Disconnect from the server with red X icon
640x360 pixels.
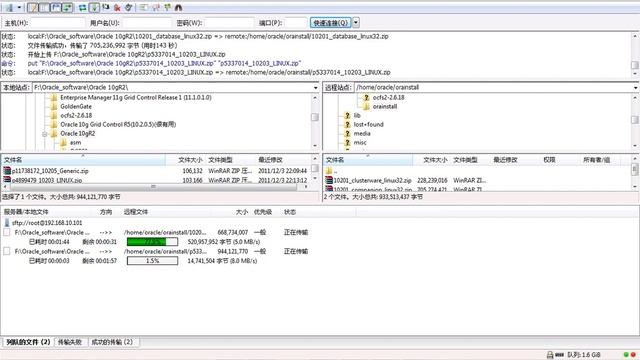[x=117, y=7]
